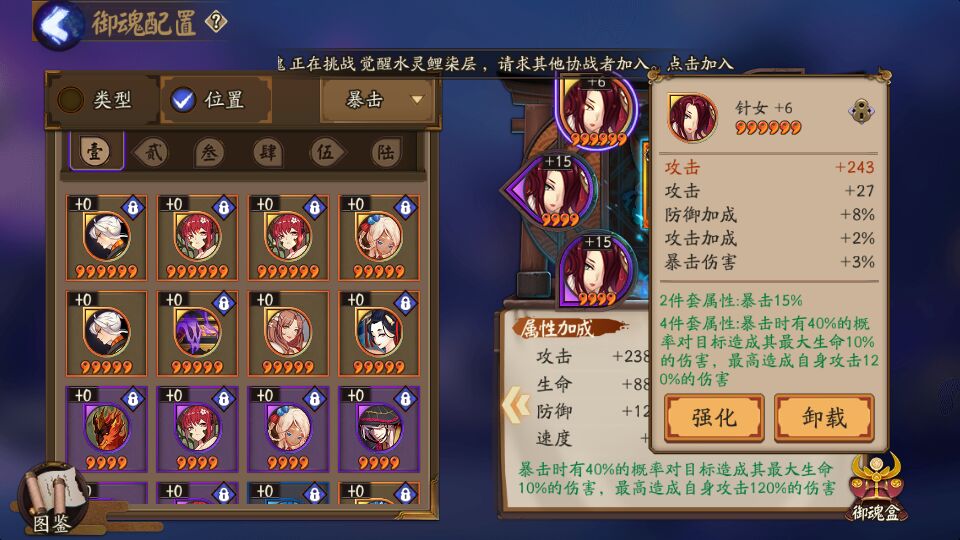The height and width of the screenshot is (540, 960).
Task: Select the +6 针女 equipped soul slot
Action: click(x=597, y=110)
